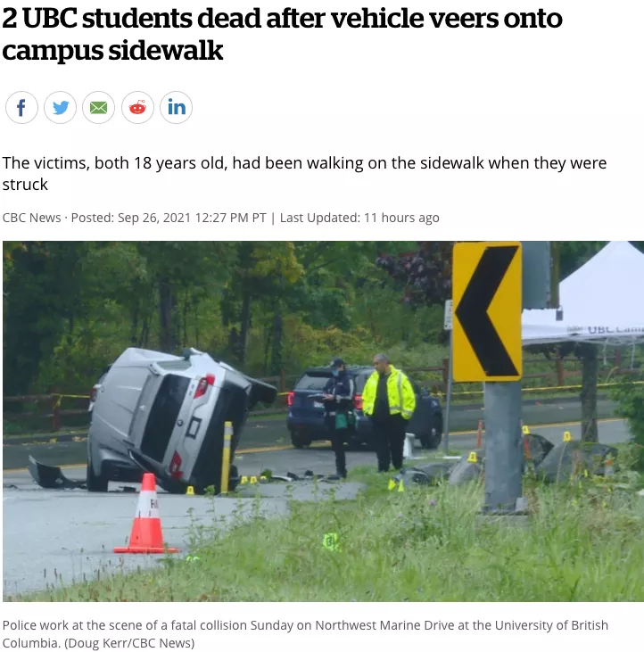Open the CBC News byline link
644x652 pixels.
point(31,218)
